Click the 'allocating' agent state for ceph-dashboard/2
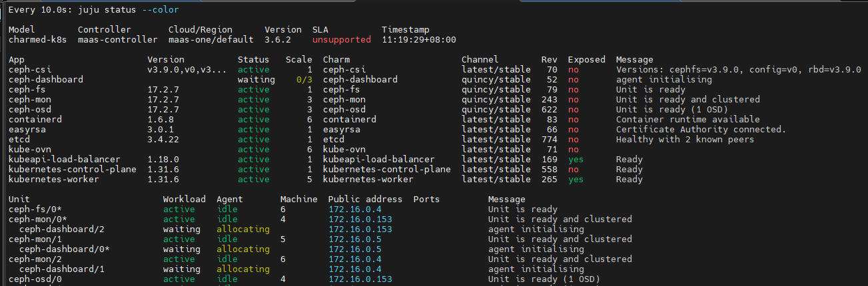868x286 pixels. click(243, 229)
